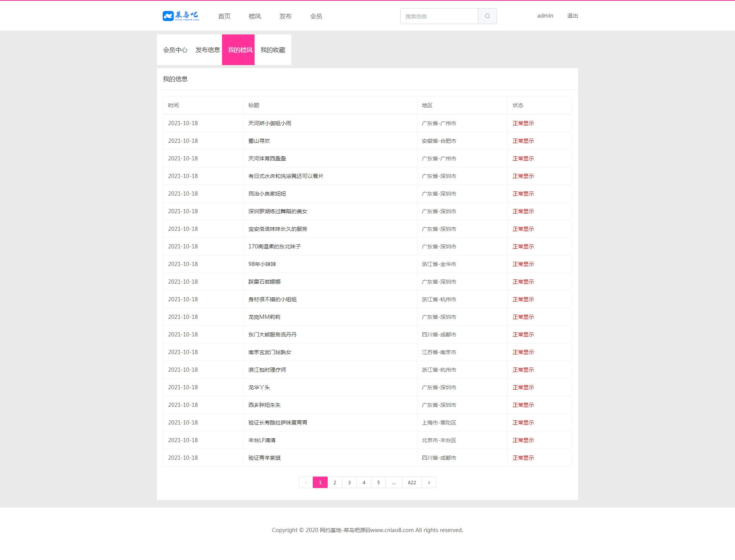735x560 pixels.
Task: Open the 会员 nav menu item
Action: coord(316,16)
